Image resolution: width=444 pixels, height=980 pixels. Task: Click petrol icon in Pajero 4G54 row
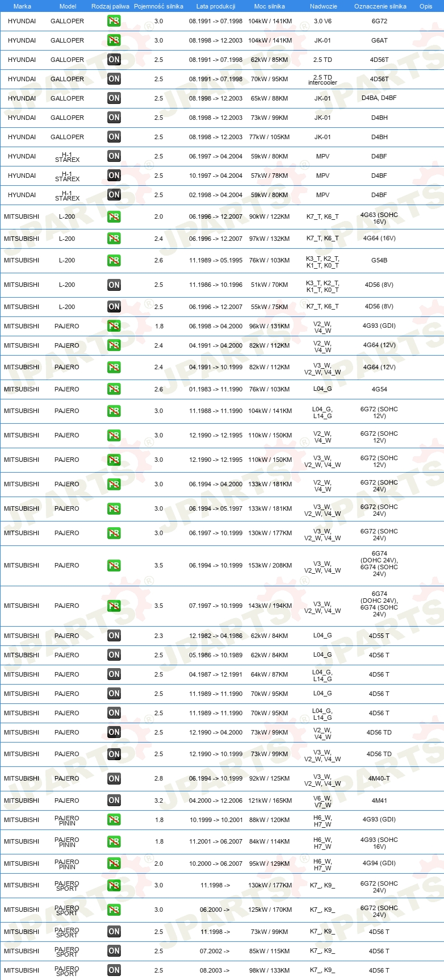click(114, 389)
